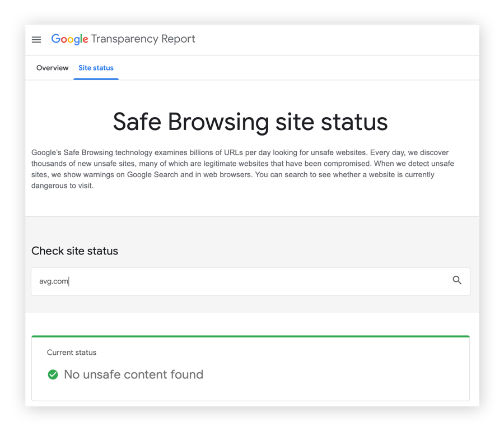
Task: Click the Google logo
Action: tap(69, 39)
